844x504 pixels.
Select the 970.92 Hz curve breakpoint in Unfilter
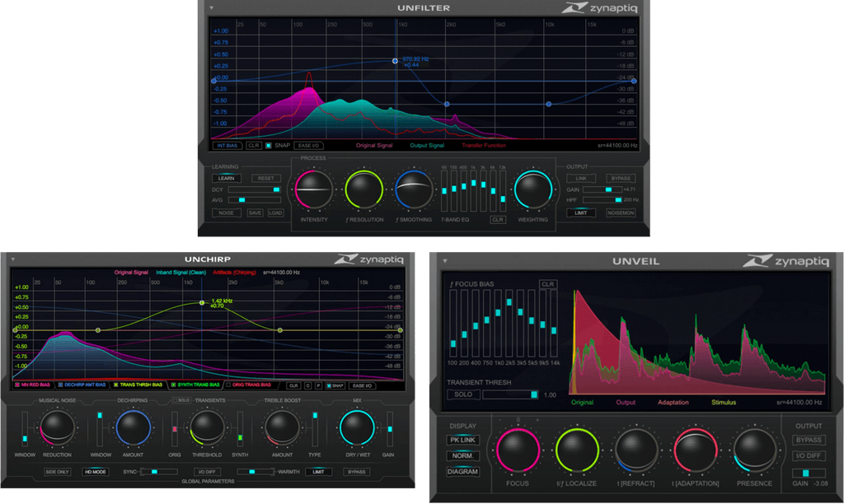395,61
